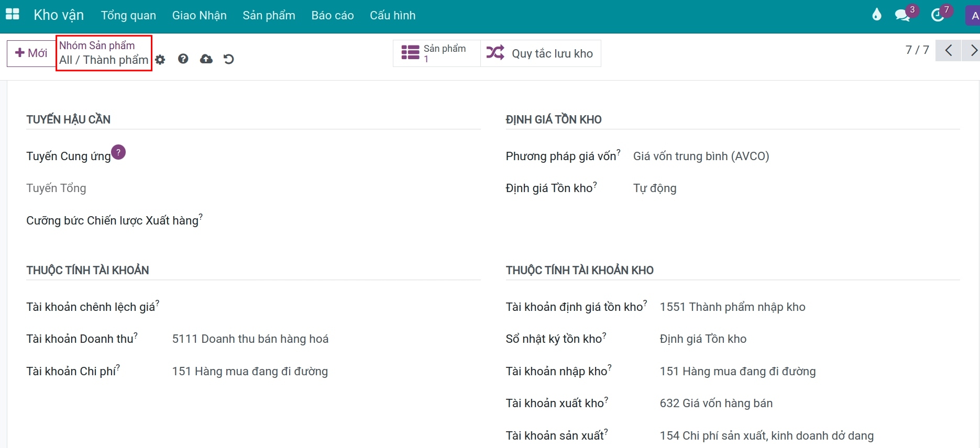This screenshot has width=980, height=448.
Task: Save record manually with cloud upload icon
Action: 206,59
